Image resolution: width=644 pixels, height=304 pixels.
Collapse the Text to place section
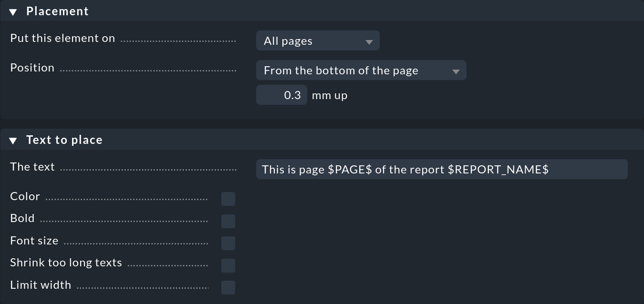pyautogui.click(x=13, y=141)
